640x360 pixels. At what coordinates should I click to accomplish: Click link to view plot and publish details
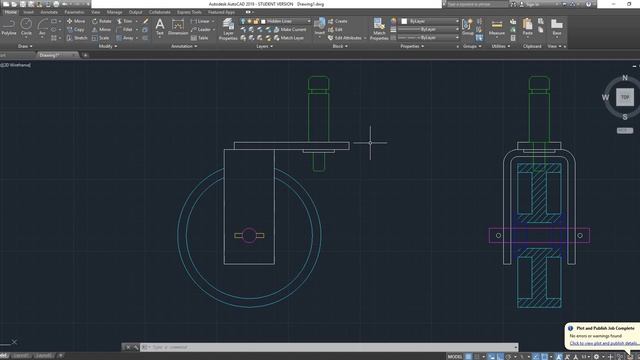coord(603,343)
